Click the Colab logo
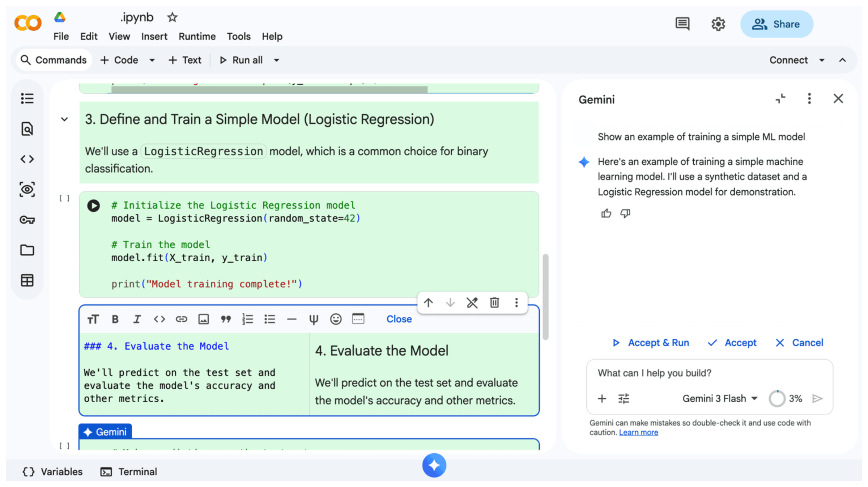 pyautogui.click(x=28, y=24)
